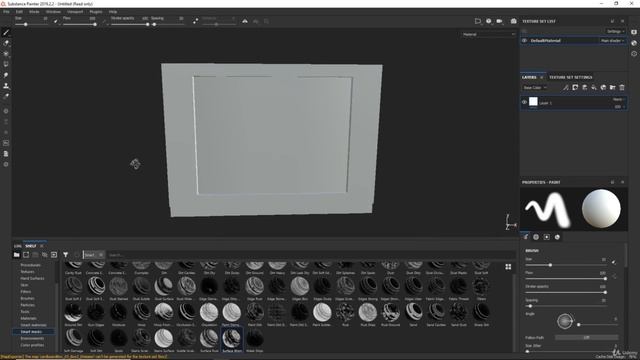Click the Follow Path Off button
The image size is (640, 360).
click(x=586, y=338)
